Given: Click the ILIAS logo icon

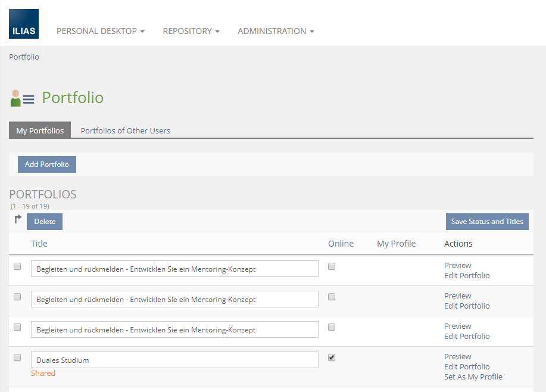Looking at the screenshot, I should pyautogui.click(x=24, y=24).
